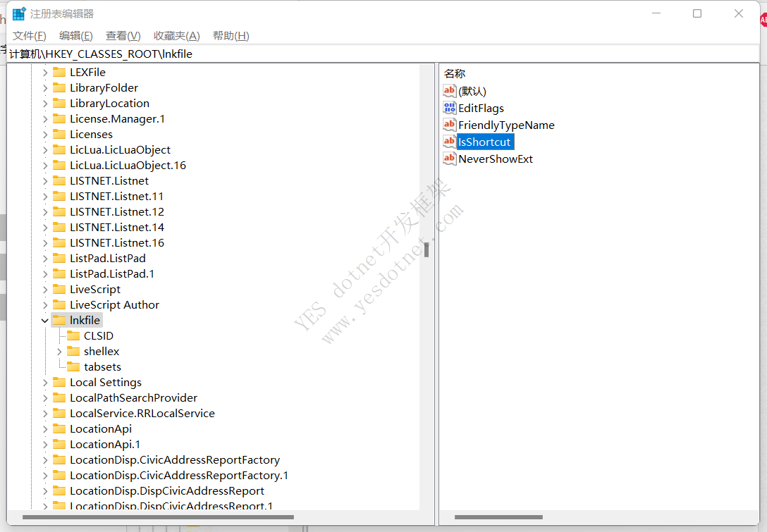Open the 编辑(E) menu
The height and width of the screenshot is (532, 767).
pos(76,36)
